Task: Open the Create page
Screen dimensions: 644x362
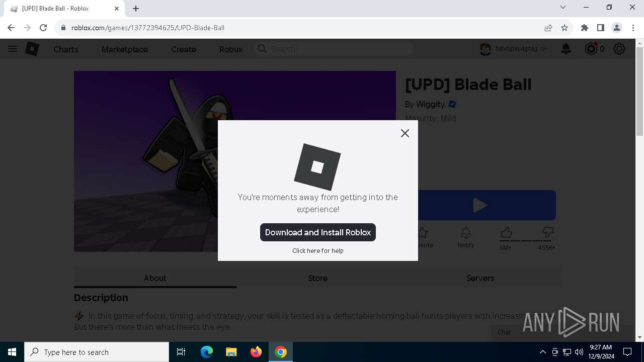Action: click(184, 49)
